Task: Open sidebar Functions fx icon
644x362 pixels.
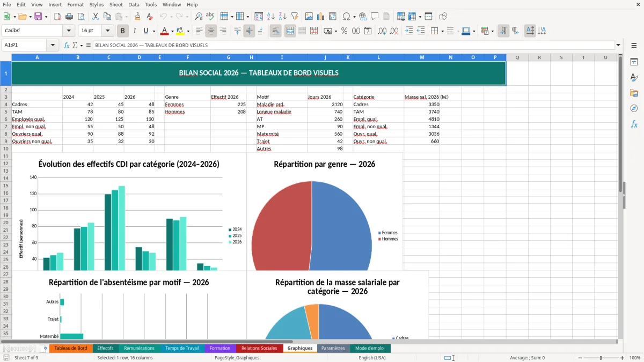Action: coord(634,124)
